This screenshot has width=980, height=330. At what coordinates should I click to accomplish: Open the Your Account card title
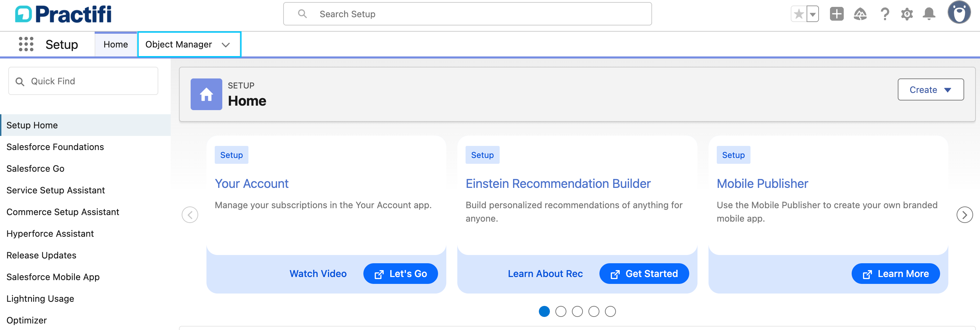[x=252, y=184]
